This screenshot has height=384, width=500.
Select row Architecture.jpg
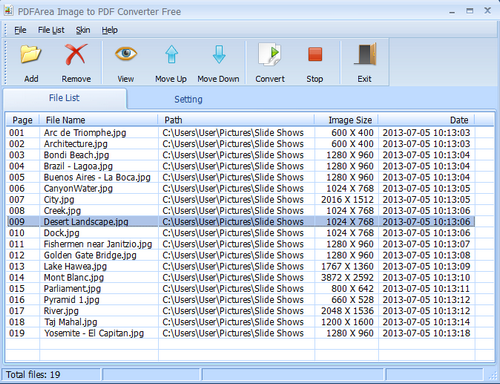click(241, 144)
